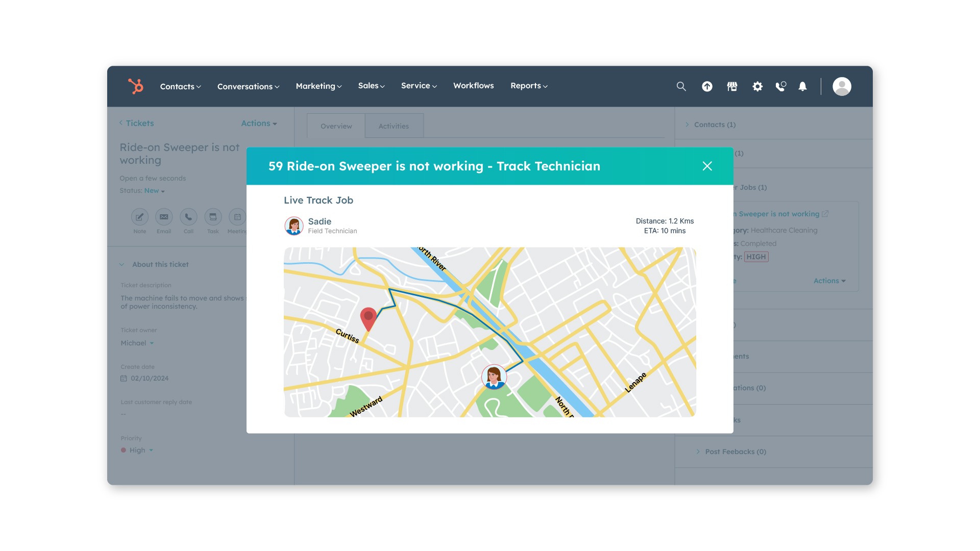Screen dimensions: 980x551
Task: Change Priority High dropdown
Action: pos(137,450)
